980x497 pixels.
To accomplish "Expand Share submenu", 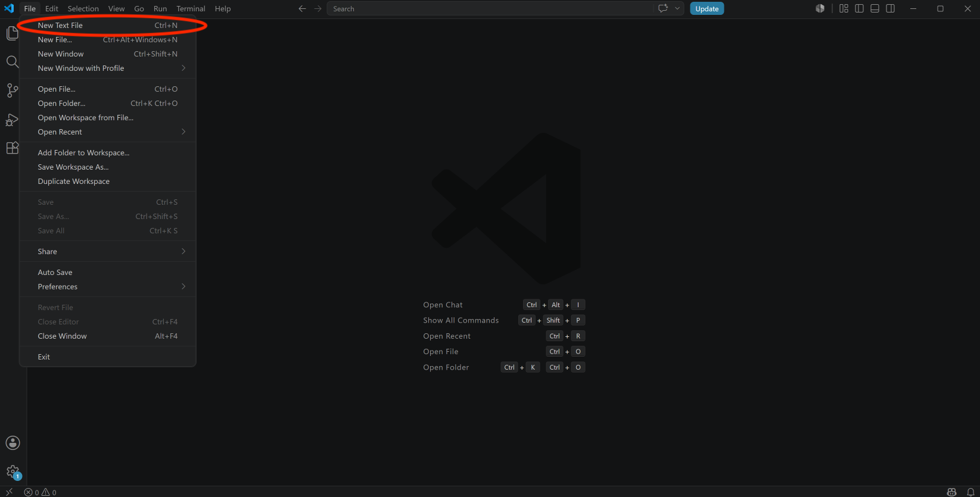I will [108, 252].
